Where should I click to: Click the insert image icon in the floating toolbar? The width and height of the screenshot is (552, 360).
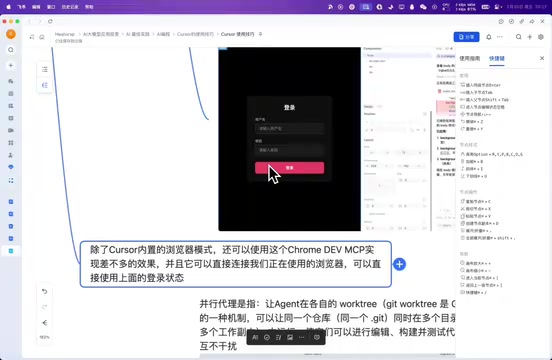[x=290, y=337]
